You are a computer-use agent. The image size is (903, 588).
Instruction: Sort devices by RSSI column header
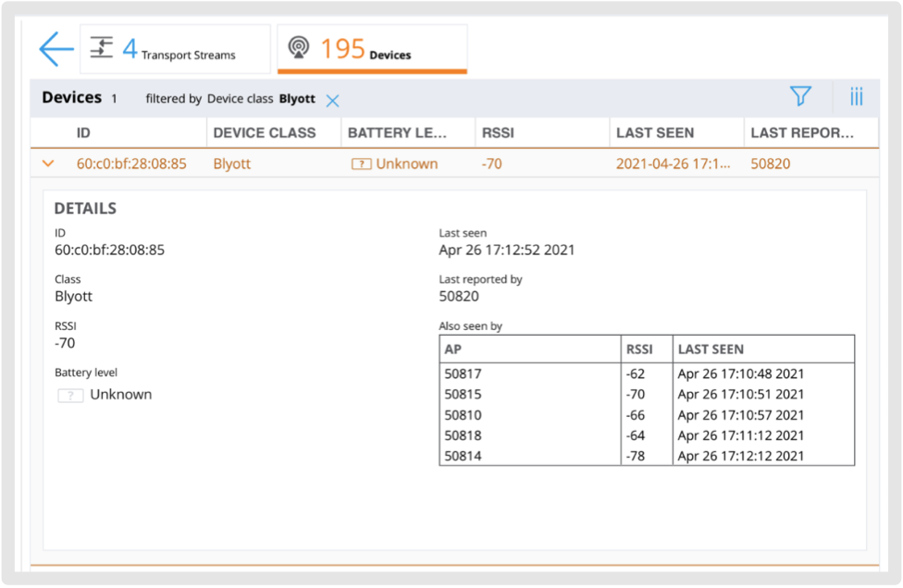[x=498, y=133]
